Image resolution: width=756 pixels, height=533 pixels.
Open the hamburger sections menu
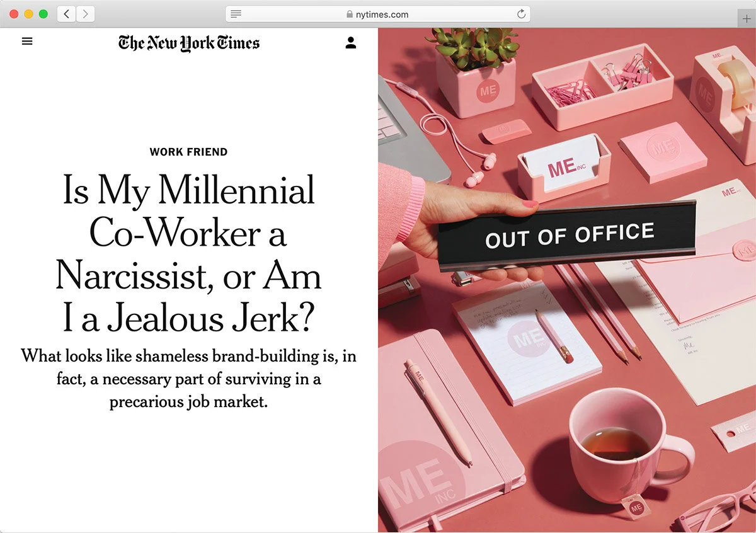pos(27,42)
